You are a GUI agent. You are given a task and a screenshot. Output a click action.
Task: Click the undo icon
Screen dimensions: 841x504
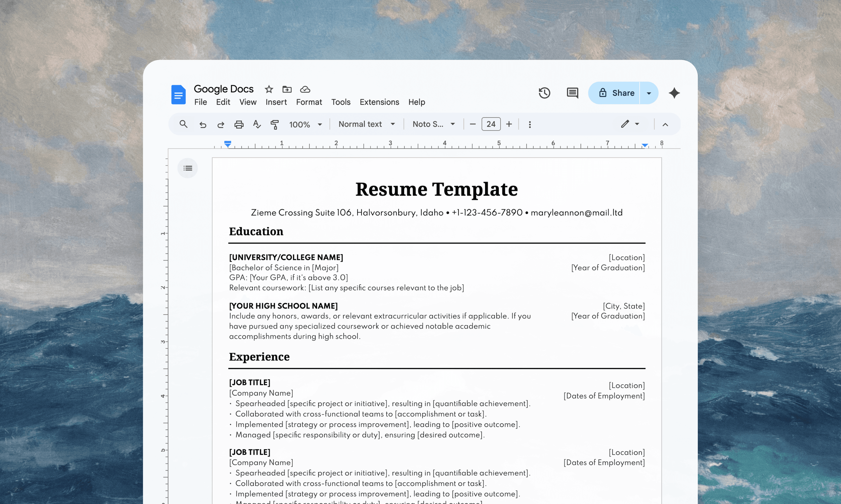203,124
